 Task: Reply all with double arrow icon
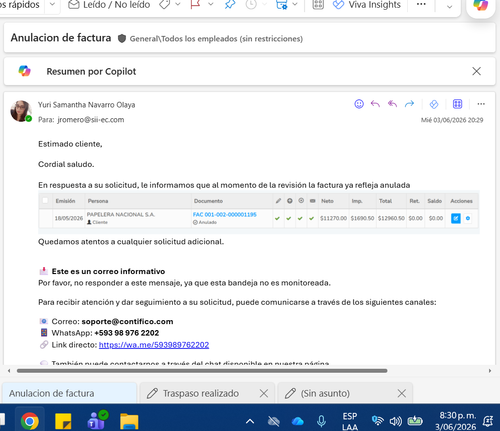point(392,104)
